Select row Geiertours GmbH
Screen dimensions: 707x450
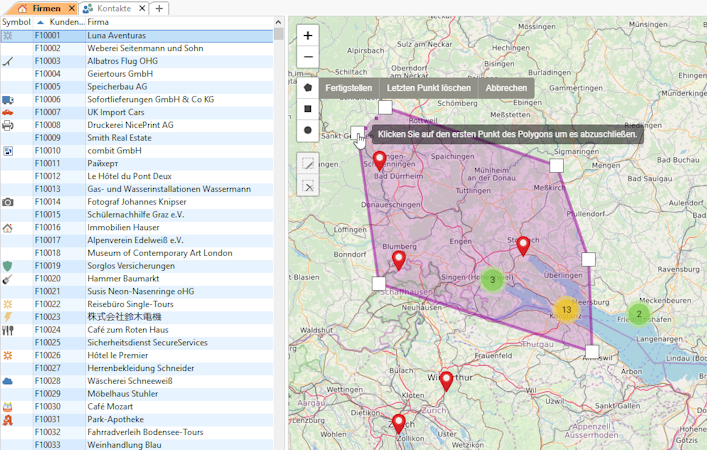click(x=137, y=74)
